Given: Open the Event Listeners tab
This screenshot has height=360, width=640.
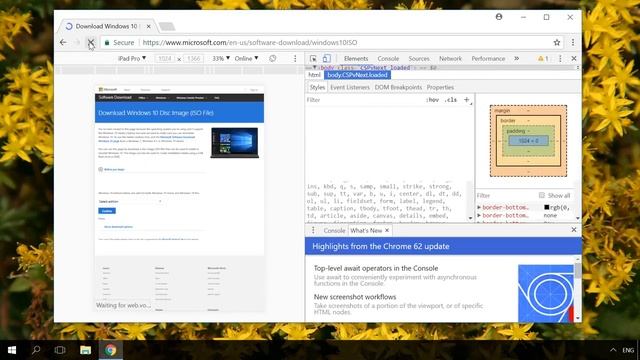Looking at the screenshot, I should tap(350, 87).
